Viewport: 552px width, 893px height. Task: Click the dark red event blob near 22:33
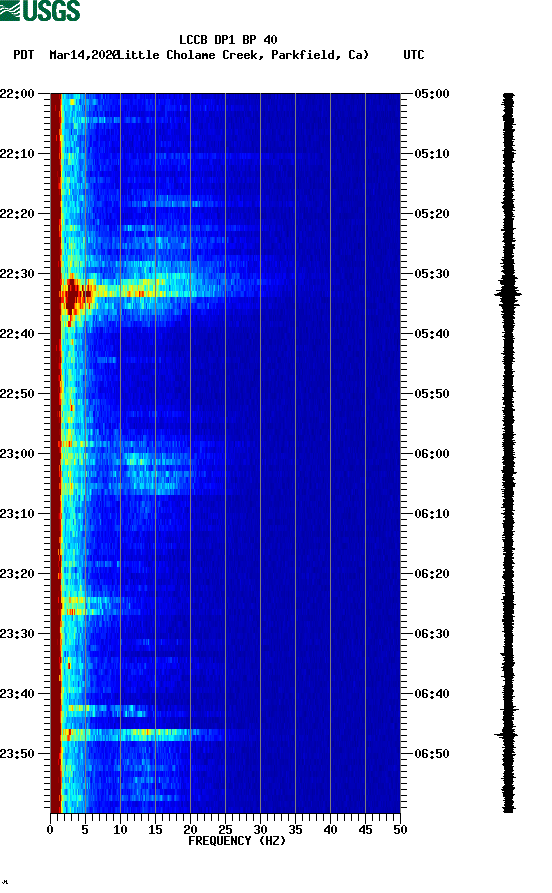73,296
